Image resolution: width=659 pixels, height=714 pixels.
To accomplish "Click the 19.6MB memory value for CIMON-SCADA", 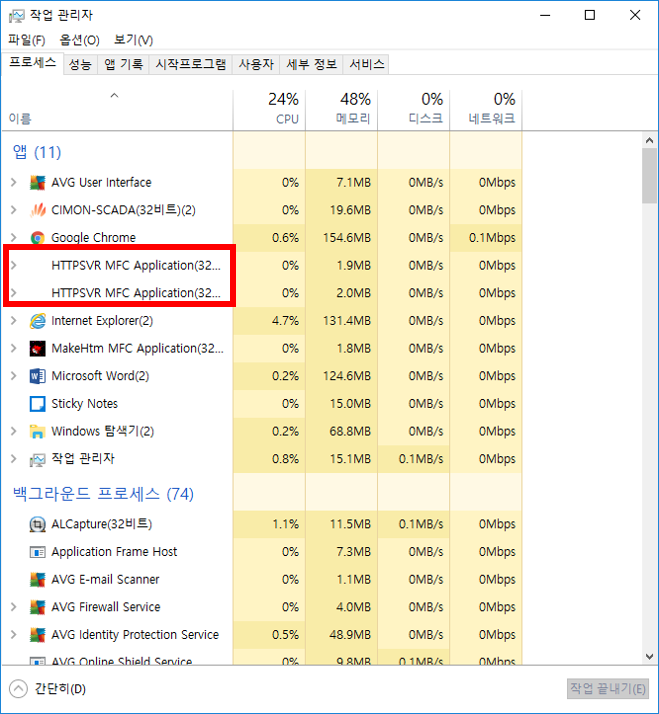I will click(x=350, y=210).
